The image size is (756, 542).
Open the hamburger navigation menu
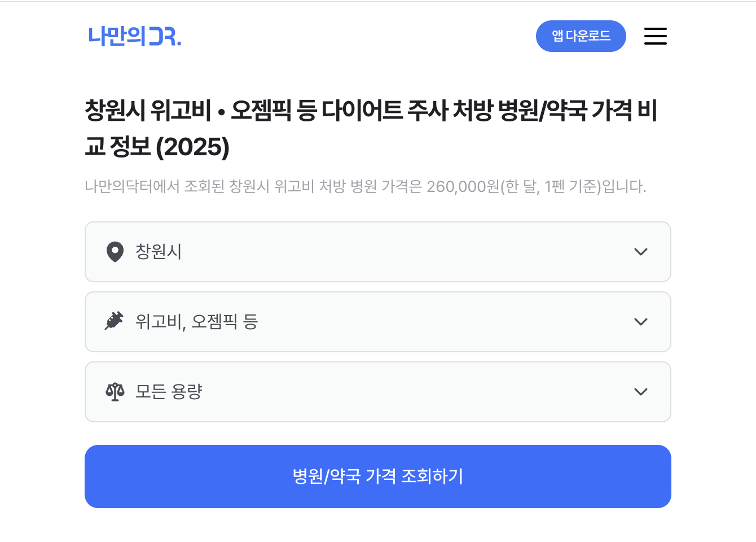pos(655,36)
